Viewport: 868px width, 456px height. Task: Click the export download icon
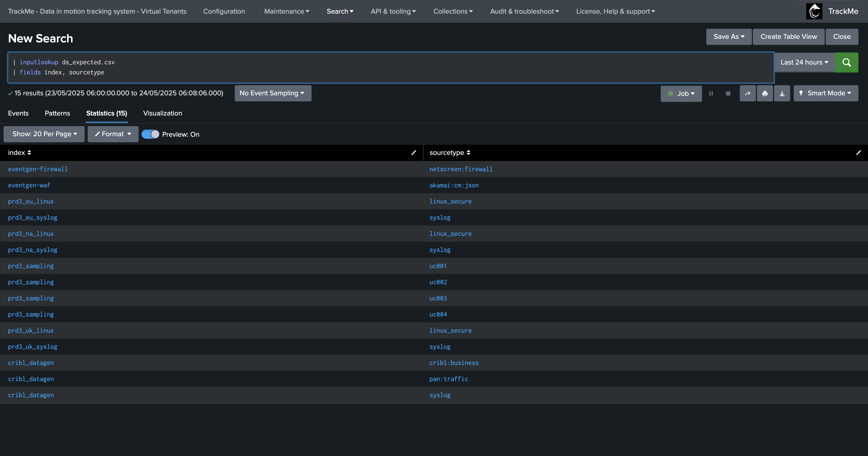point(782,93)
